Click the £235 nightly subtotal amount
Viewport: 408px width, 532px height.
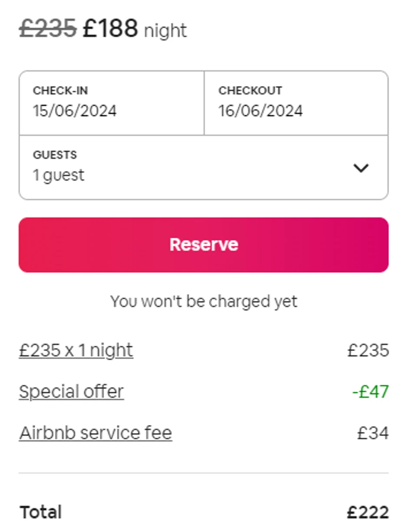tap(368, 350)
